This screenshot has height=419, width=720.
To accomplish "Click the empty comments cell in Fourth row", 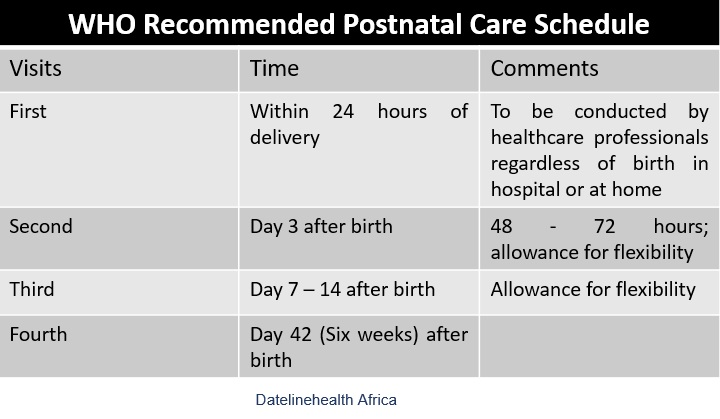I will coord(600,346).
